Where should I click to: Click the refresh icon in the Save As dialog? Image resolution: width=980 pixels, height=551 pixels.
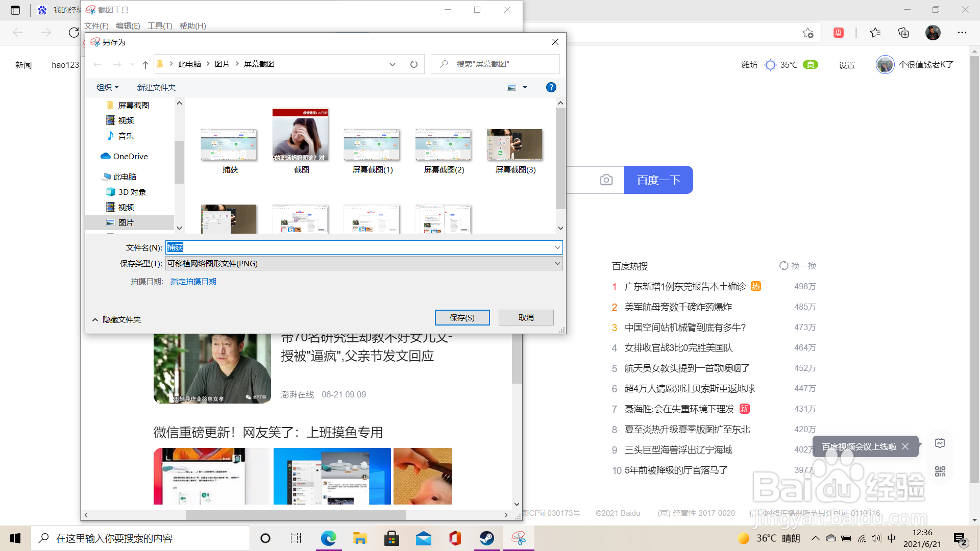413,64
